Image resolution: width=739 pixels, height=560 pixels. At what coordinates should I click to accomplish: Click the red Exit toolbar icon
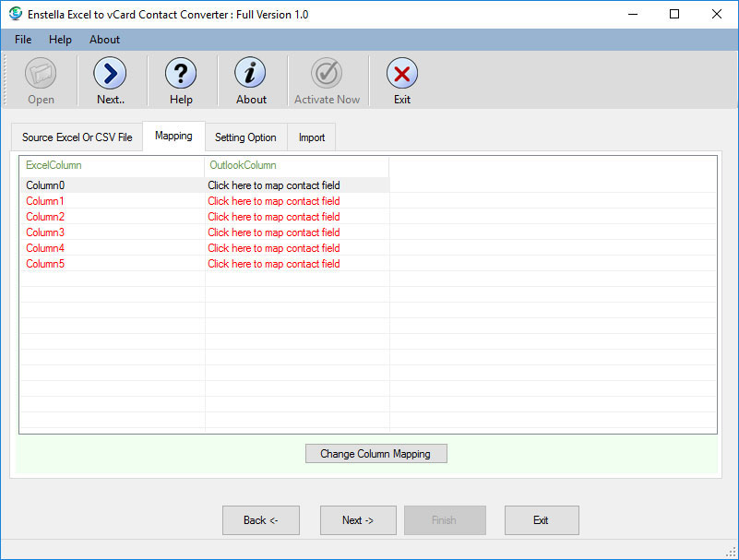coord(401,74)
